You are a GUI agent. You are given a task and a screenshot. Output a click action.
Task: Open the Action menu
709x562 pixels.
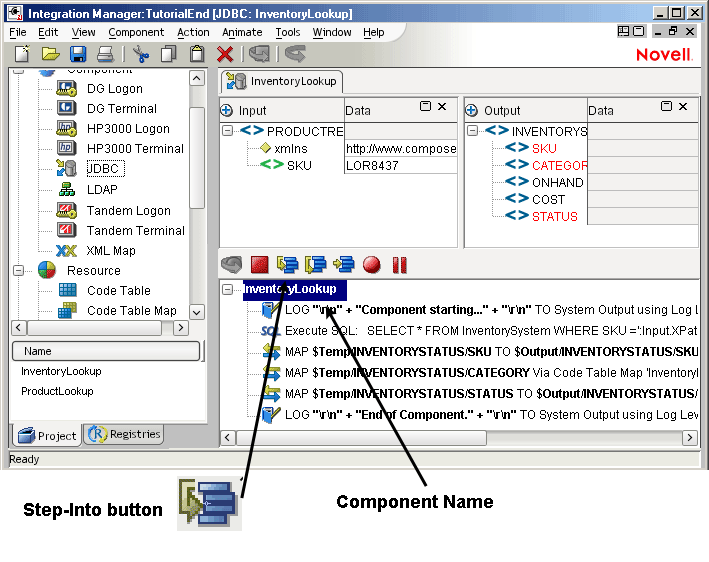coord(193,33)
